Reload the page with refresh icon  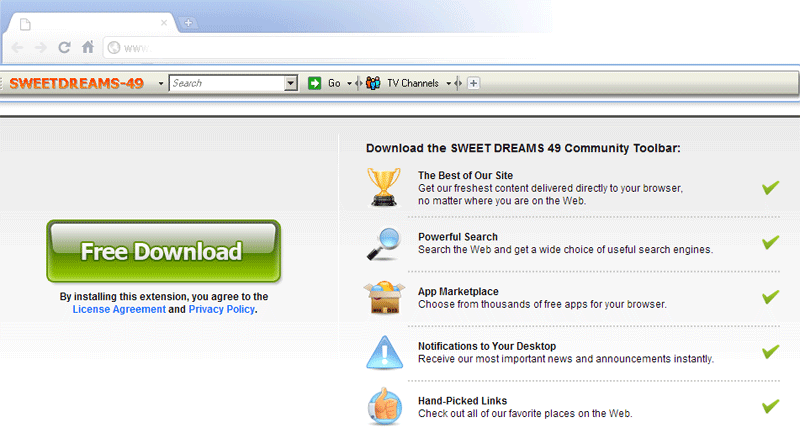(x=64, y=47)
